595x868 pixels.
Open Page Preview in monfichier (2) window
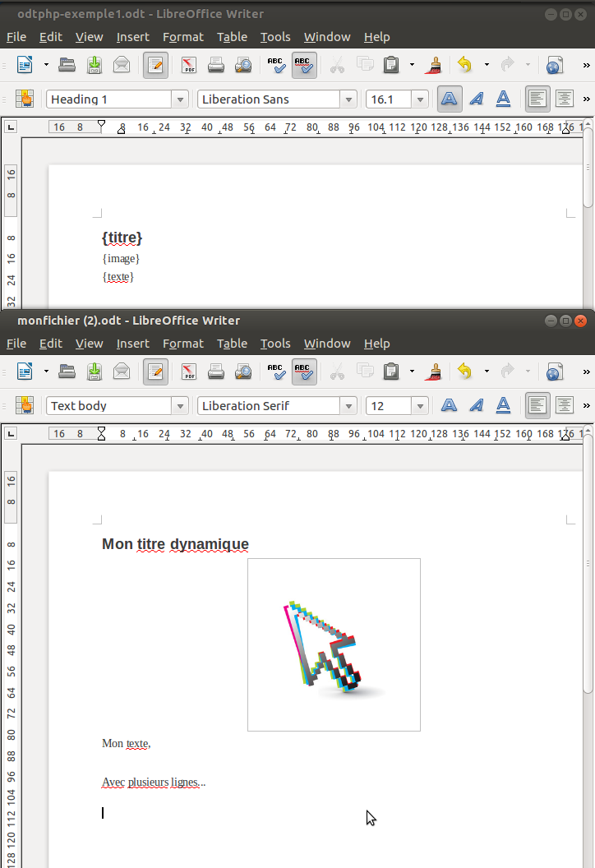coord(243,372)
